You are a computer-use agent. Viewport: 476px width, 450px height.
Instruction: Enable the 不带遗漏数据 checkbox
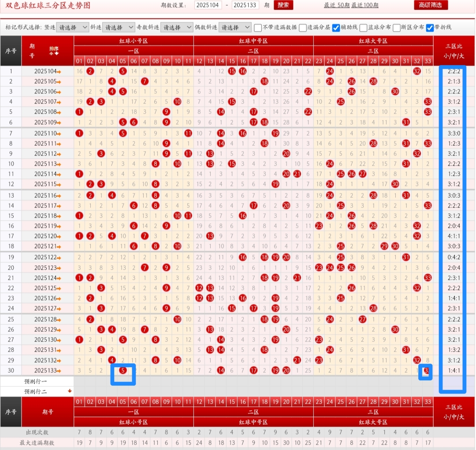point(258,28)
